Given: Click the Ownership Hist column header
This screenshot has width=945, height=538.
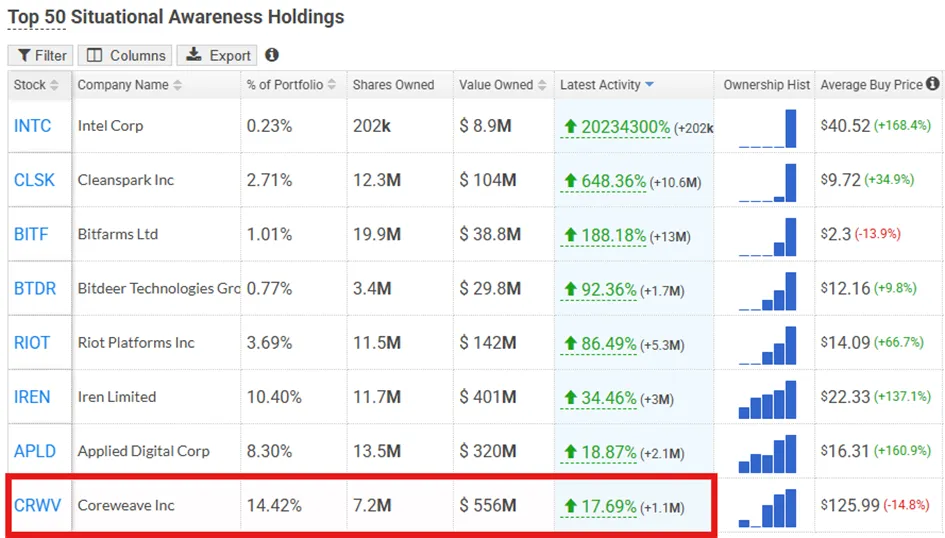Looking at the screenshot, I should pyautogui.click(x=766, y=85).
